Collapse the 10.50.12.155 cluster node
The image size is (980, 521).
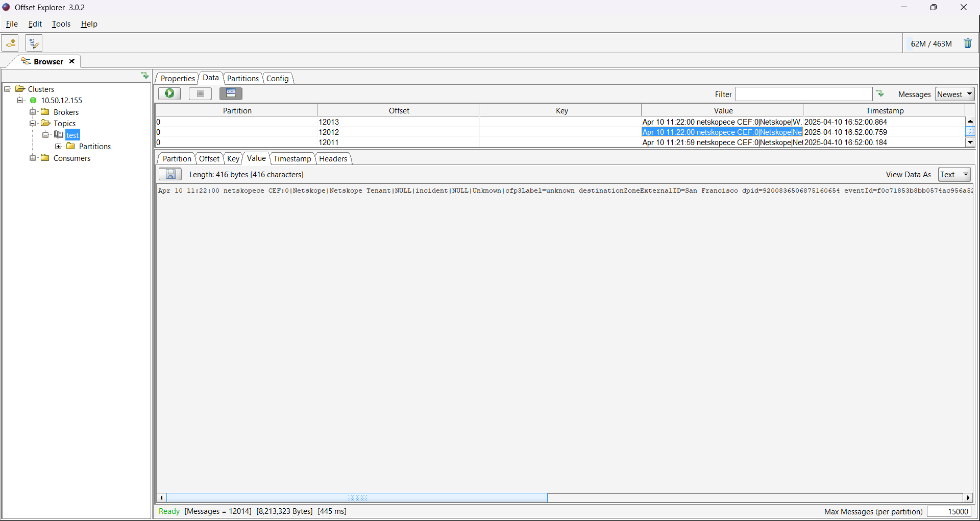[20, 100]
